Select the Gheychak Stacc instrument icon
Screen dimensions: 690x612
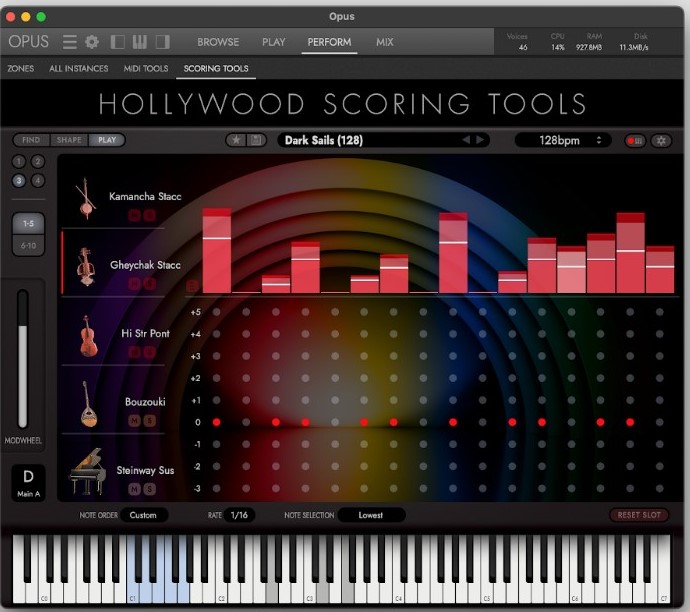(x=85, y=267)
